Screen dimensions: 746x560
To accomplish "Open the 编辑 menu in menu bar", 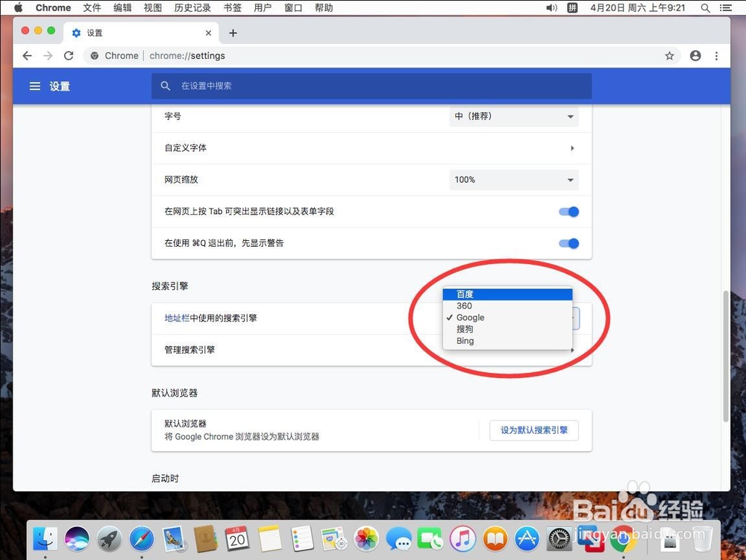I will (x=122, y=7).
